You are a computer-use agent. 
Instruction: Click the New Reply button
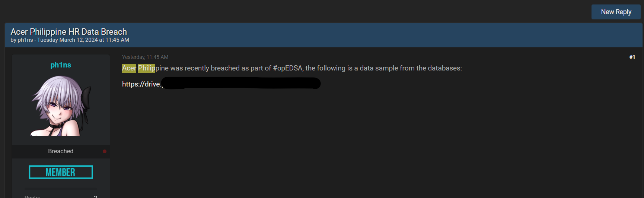(616, 12)
